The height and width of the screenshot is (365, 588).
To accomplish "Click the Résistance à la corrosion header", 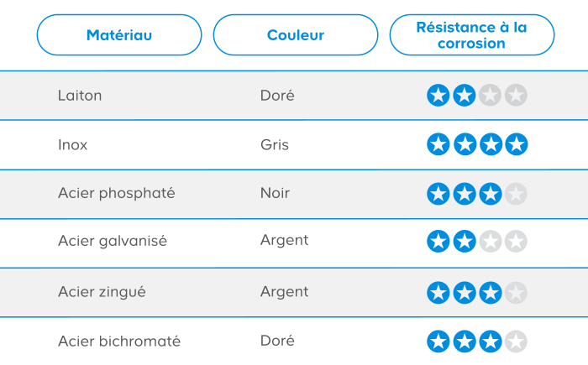I will coord(472,35).
